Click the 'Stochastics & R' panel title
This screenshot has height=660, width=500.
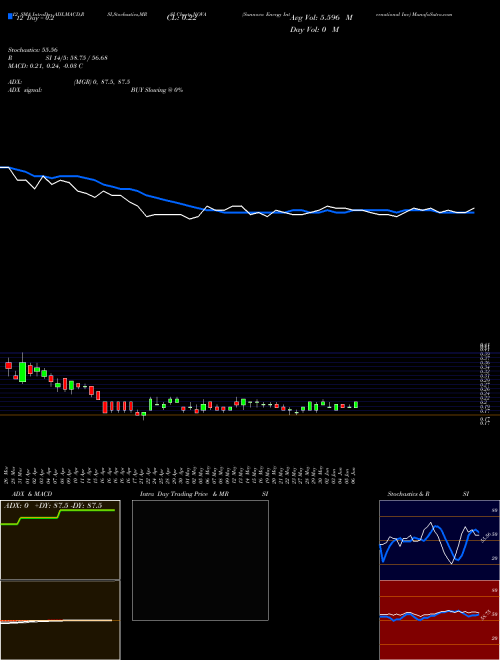point(409,494)
